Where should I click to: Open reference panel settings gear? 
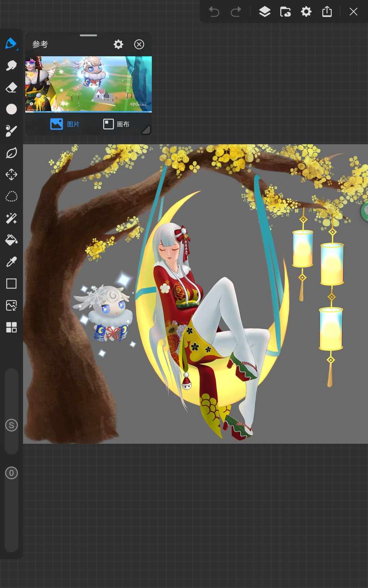pos(118,44)
